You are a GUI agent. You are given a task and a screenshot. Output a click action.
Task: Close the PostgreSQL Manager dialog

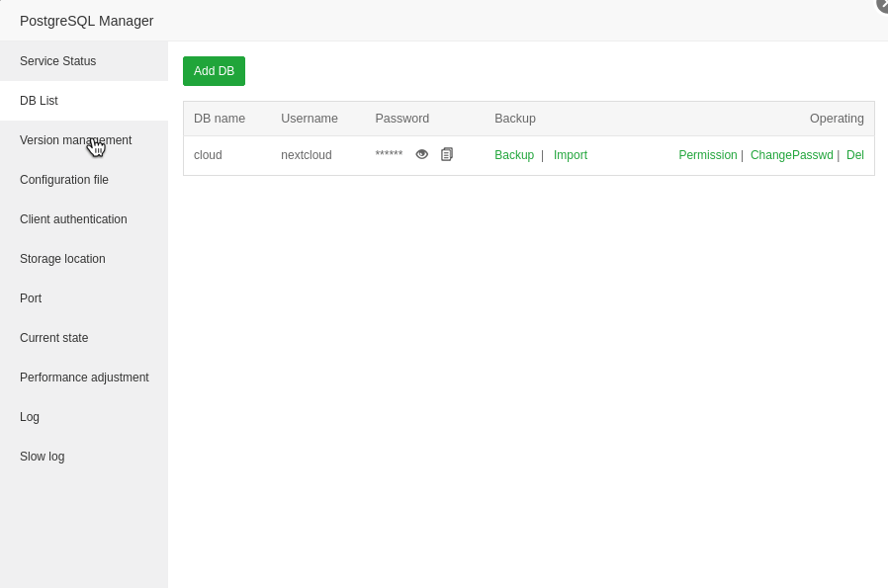point(883,5)
